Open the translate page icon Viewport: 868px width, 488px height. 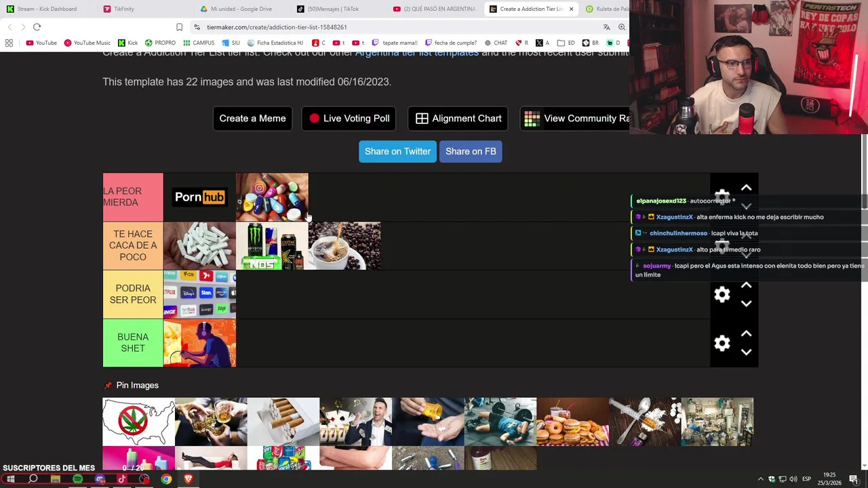point(606,27)
